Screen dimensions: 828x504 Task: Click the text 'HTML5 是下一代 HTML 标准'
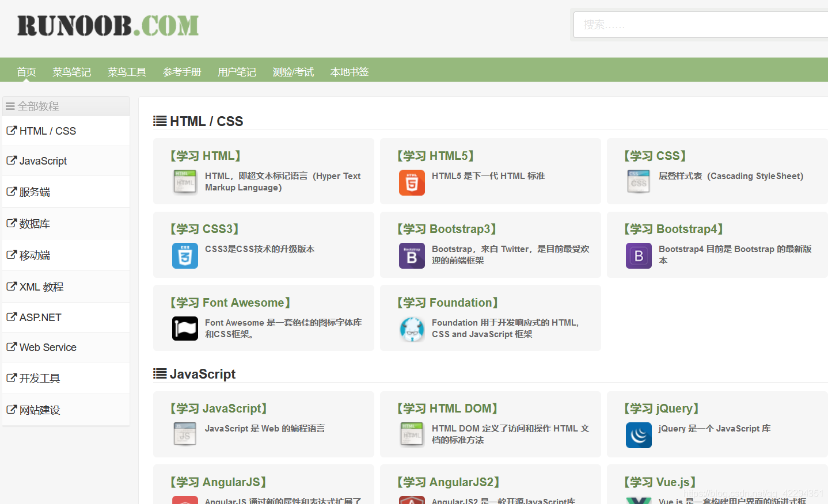[488, 176]
